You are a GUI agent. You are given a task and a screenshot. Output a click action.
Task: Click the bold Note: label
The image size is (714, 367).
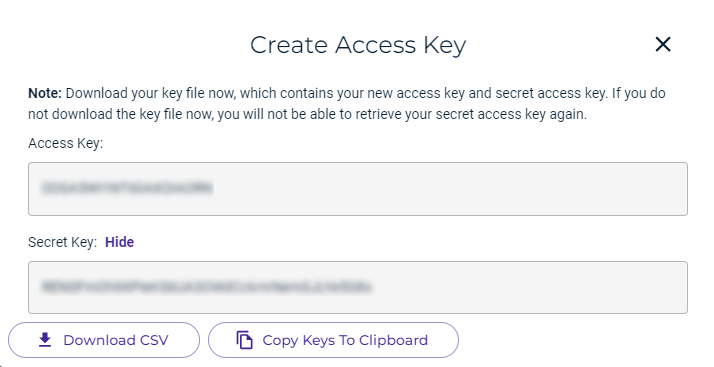pyautogui.click(x=45, y=93)
